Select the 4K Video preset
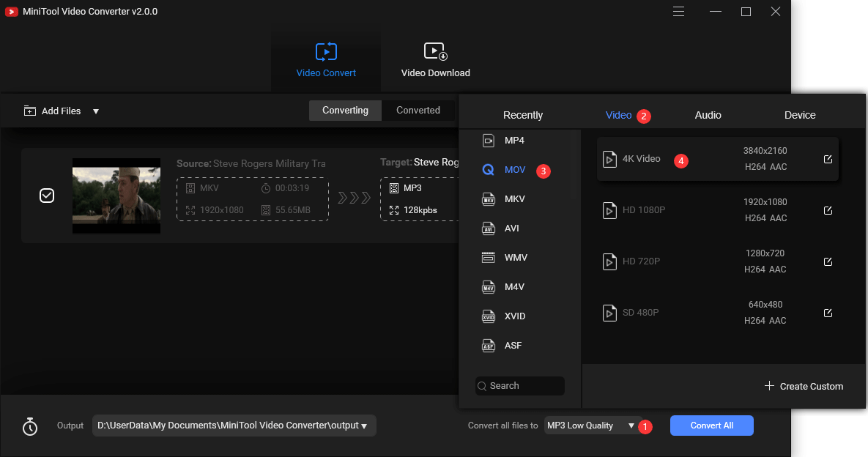Screen dimensions: 868x457 pos(717,159)
